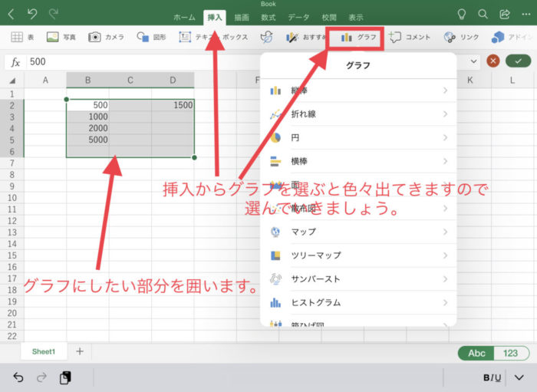
Task: Insert a shape (図形)
Action: point(151,37)
